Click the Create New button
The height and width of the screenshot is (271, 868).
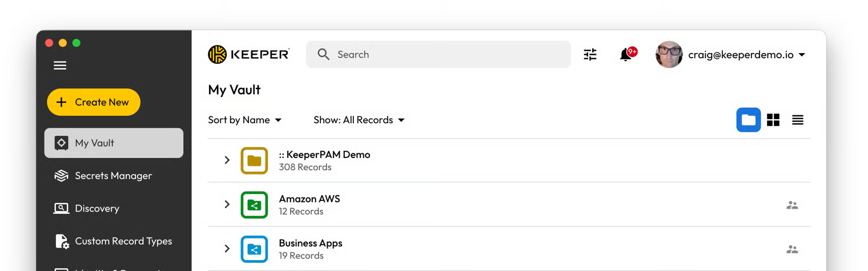94,102
